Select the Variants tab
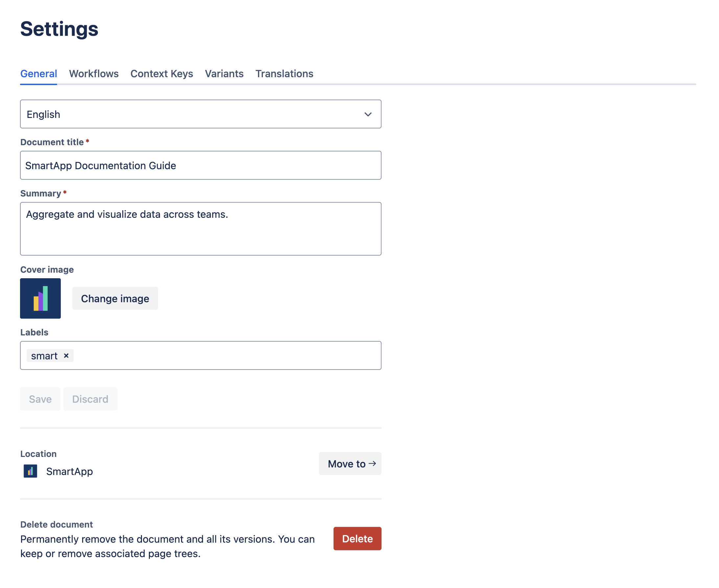This screenshot has width=719, height=588. [x=224, y=74]
